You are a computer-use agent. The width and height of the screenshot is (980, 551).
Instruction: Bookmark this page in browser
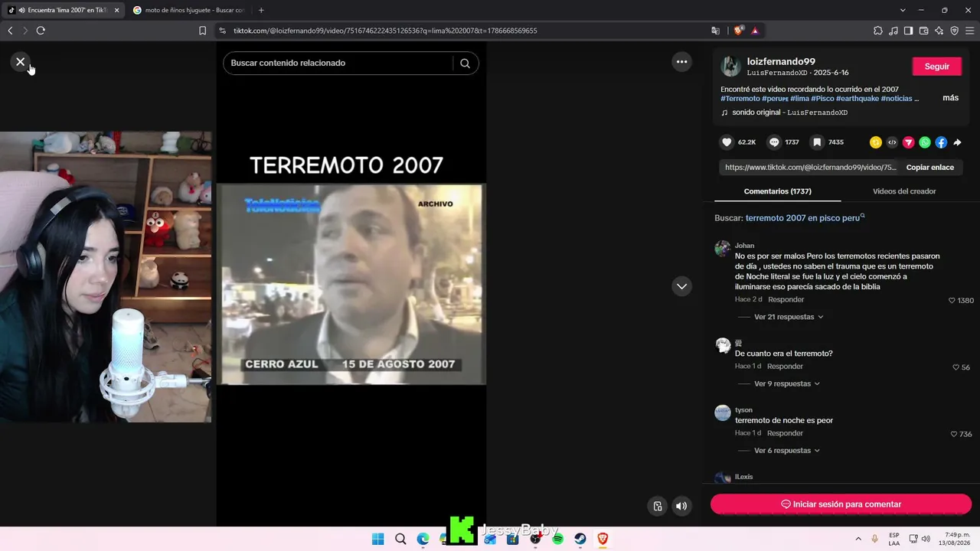202,31
